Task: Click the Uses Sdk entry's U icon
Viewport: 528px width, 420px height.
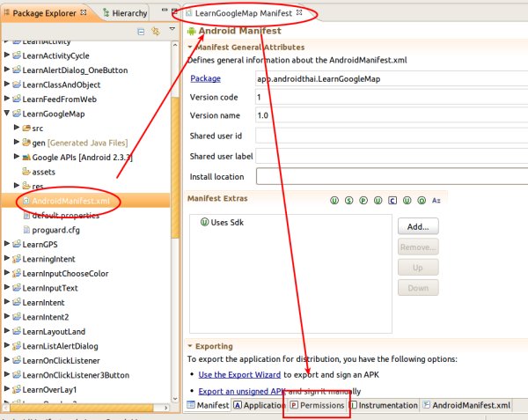Action: point(204,222)
